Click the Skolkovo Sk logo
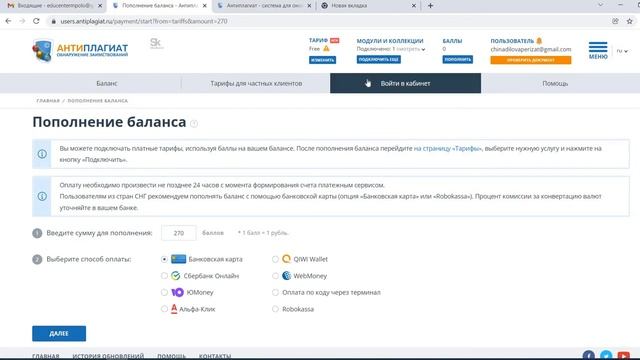 [x=156, y=43]
